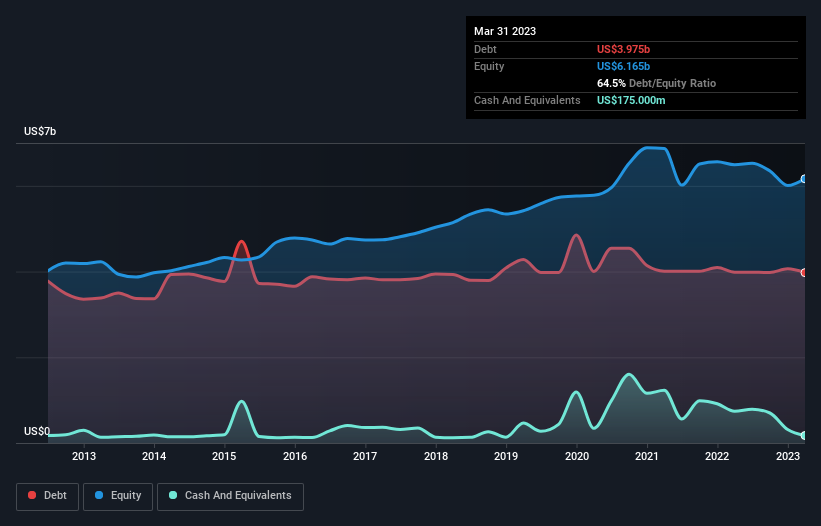Select the teal Cash endpoint marker on chart
Image resolution: width=821 pixels, height=526 pixels.
[x=804, y=435]
